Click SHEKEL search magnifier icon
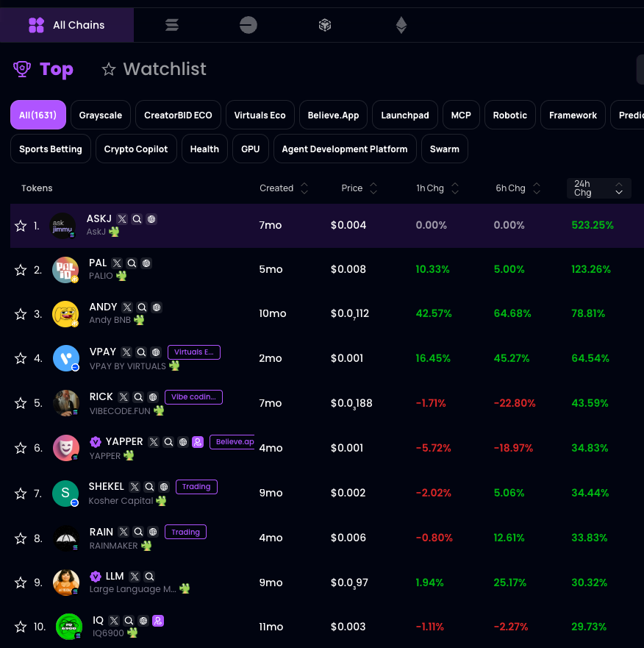644x648 pixels. tap(149, 487)
